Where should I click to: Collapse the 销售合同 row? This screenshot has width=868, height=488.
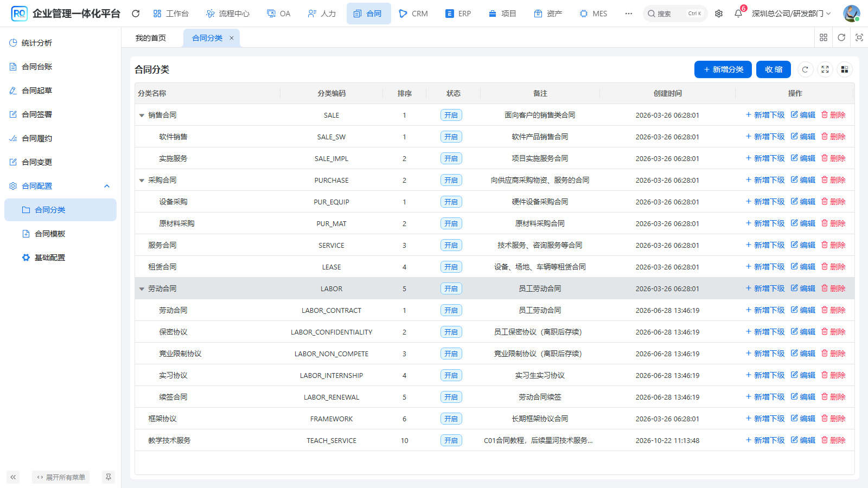142,115
